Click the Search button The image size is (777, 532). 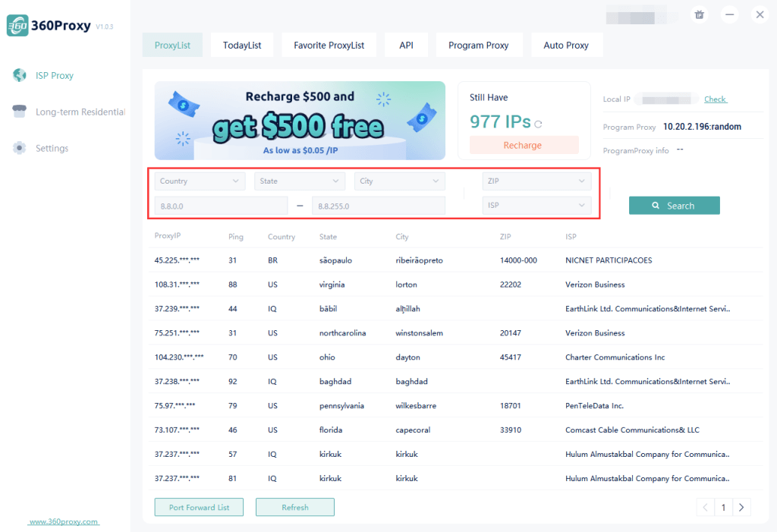pyautogui.click(x=674, y=205)
